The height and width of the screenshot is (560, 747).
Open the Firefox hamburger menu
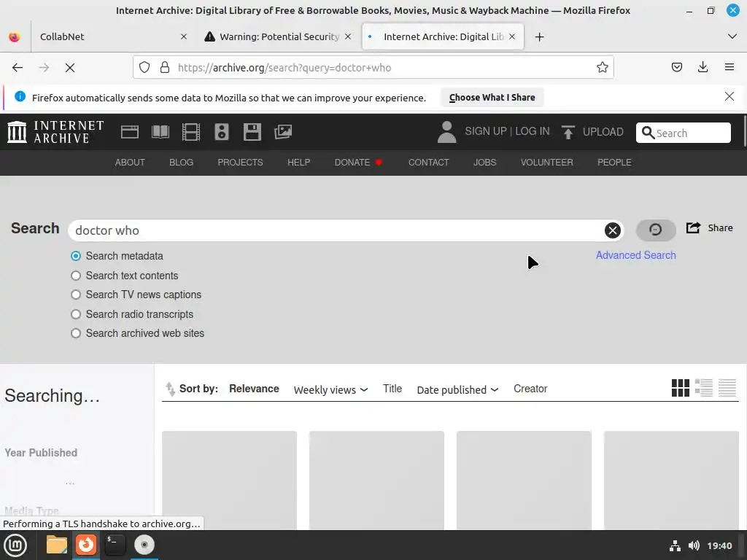coord(729,68)
